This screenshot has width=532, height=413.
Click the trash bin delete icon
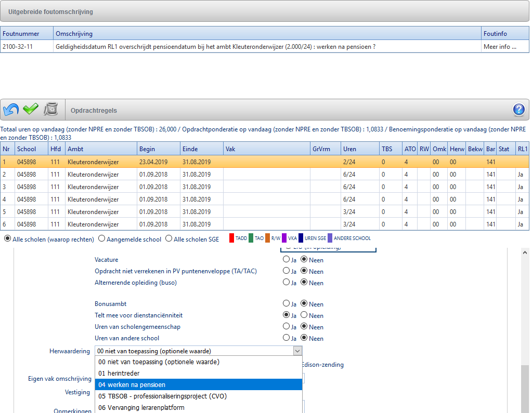[51, 109]
